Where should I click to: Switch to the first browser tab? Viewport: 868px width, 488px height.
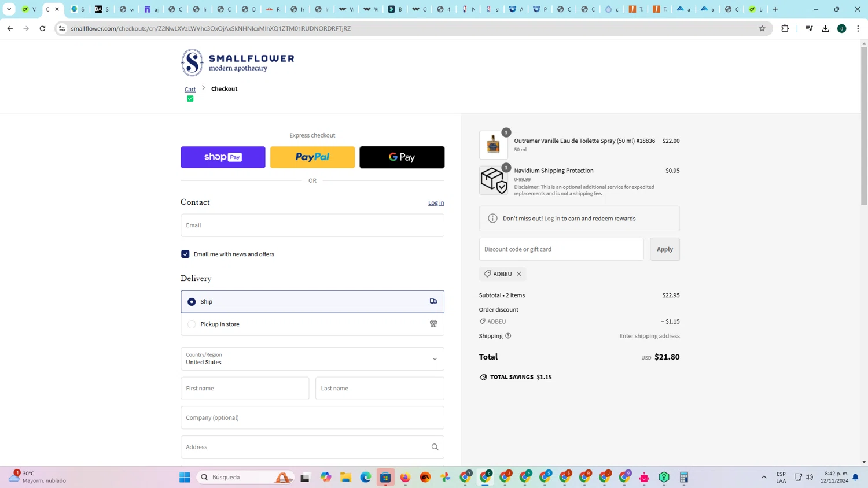click(x=29, y=9)
